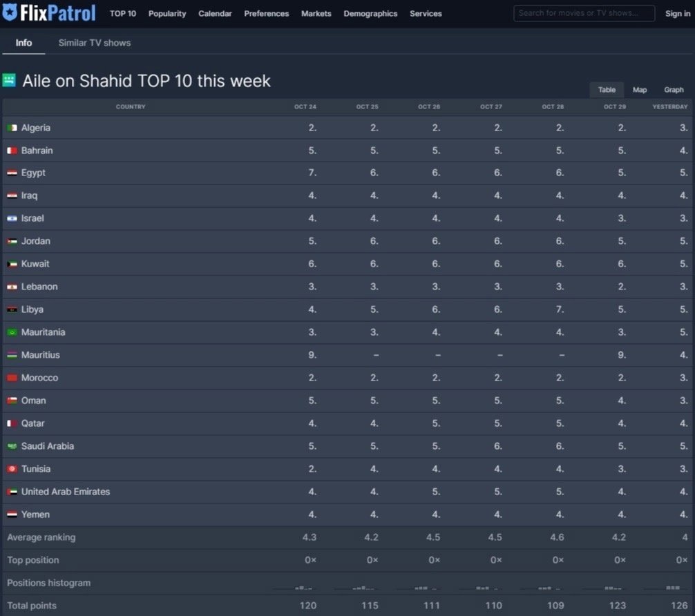Click the Shahid icon beside the title
Viewport: 695px width, 616px height.
coord(9,81)
